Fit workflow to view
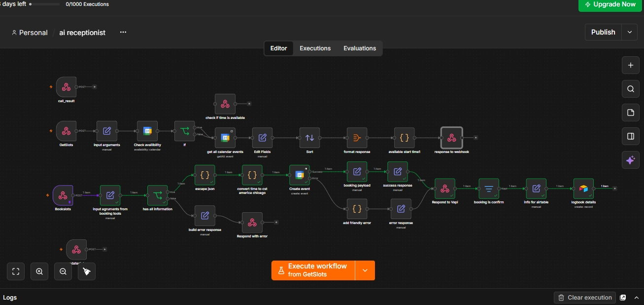The height and width of the screenshot is (305, 644). [x=16, y=271]
